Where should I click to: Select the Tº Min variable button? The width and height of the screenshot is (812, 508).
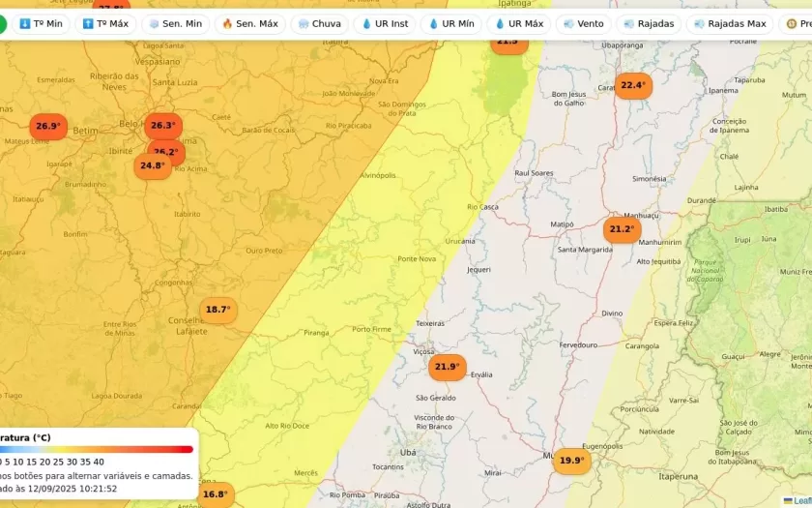tap(41, 23)
